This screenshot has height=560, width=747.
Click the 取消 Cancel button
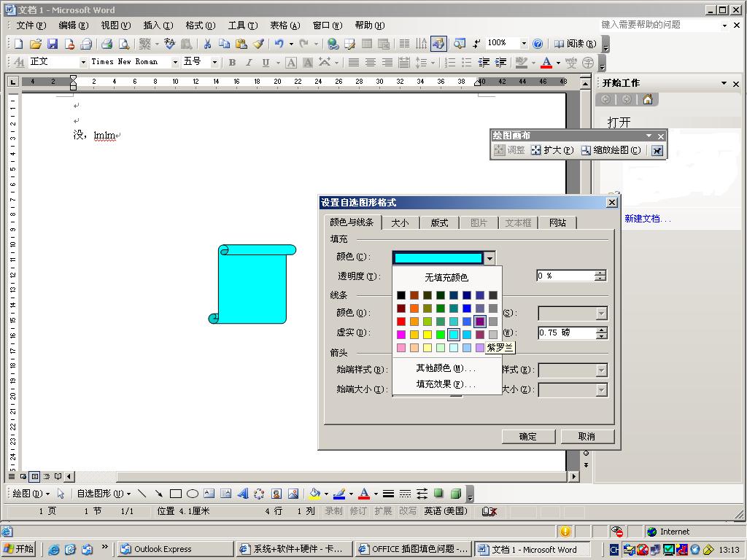tap(587, 436)
